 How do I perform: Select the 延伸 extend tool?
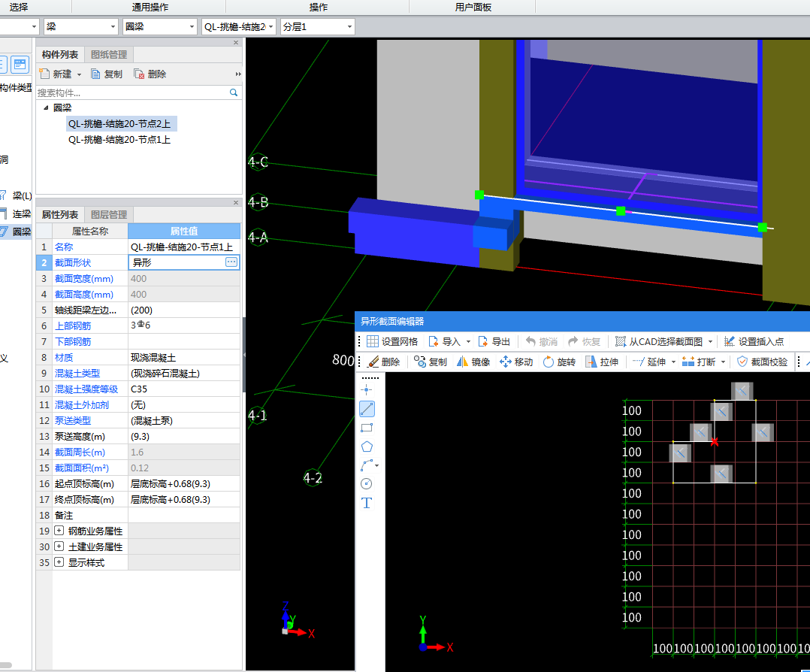[649, 362]
